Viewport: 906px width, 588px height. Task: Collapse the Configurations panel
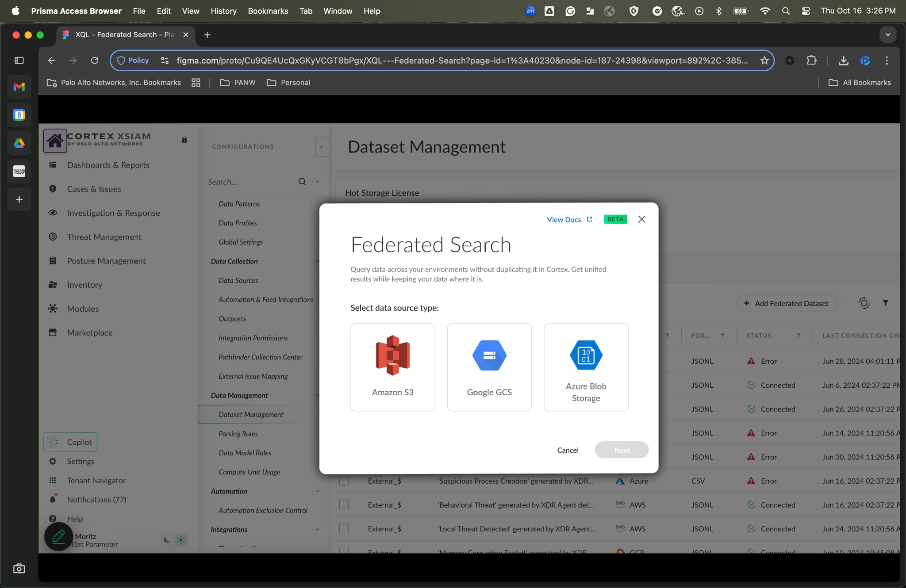click(x=322, y=147)
